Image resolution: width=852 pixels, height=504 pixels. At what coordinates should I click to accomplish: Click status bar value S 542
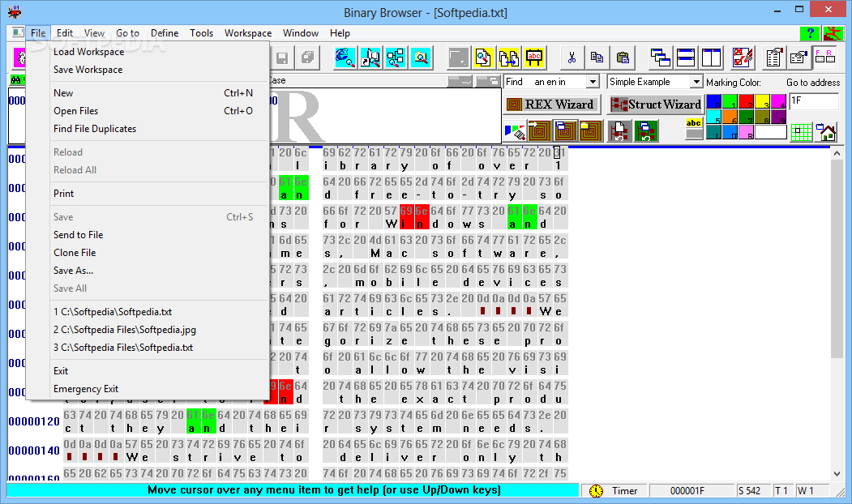(749, 491)
